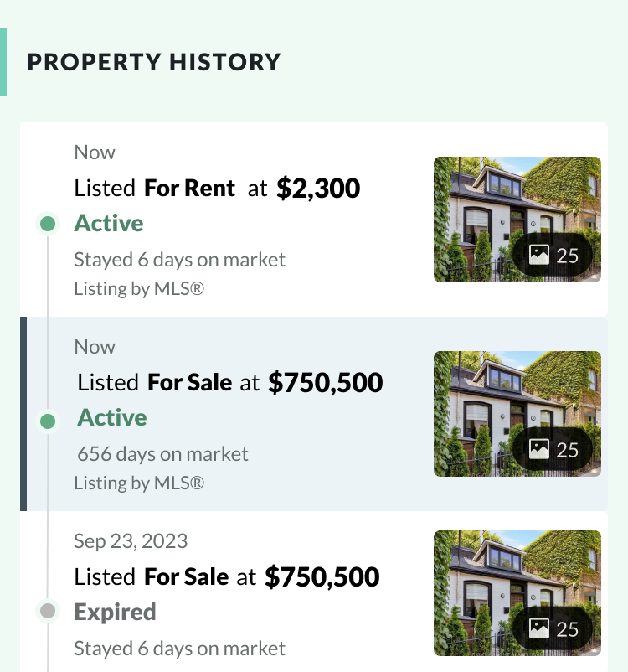Click green Active dot for rental listing
The image size is (628, 672).
(48, 223)
